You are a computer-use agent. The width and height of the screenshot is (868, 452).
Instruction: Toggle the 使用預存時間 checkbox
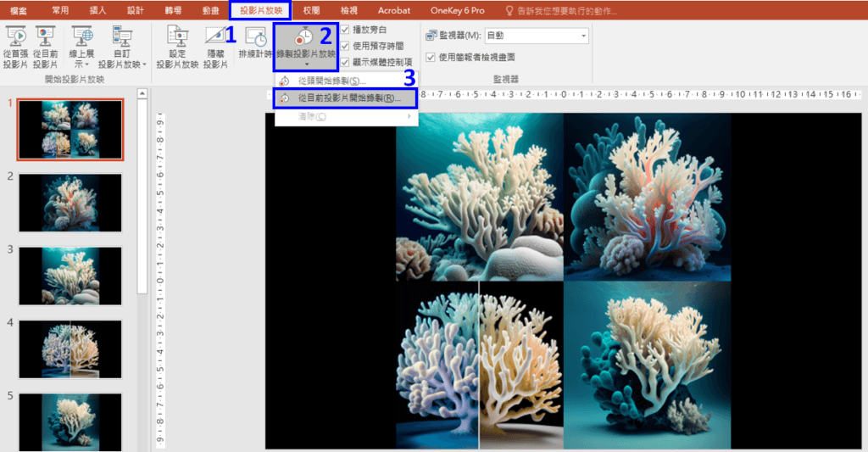(x=345, y=46)
